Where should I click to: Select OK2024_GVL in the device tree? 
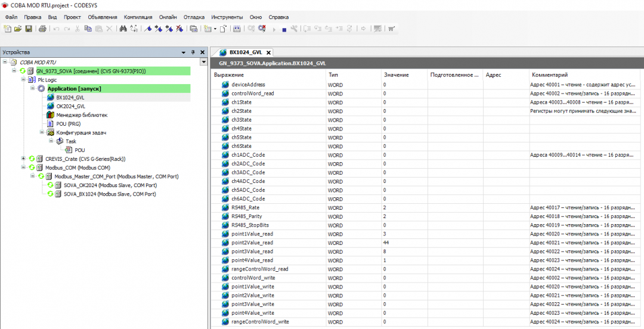pyautogui.click(x=70, y=106)
